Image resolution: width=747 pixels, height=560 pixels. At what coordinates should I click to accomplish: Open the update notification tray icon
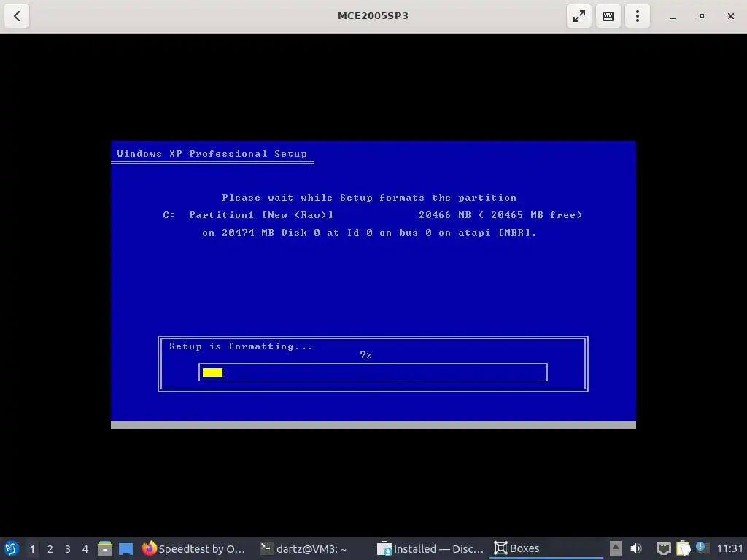701,548
